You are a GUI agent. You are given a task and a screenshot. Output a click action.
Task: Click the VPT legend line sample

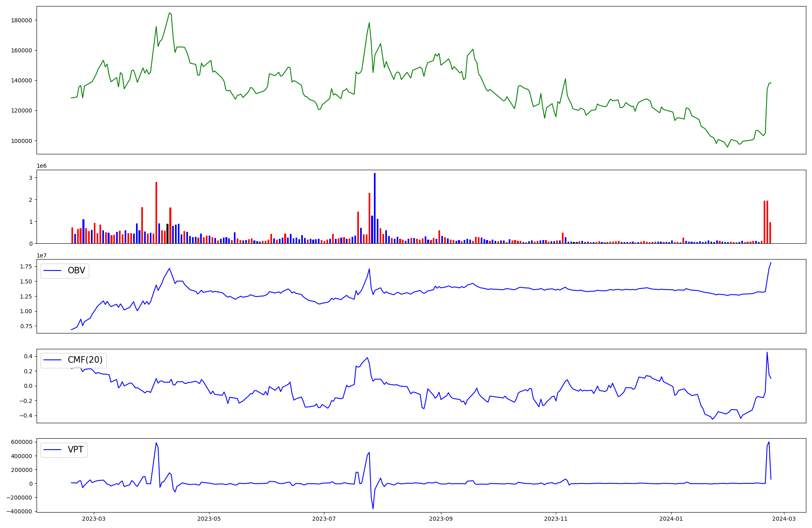click(x=52, y=450)
